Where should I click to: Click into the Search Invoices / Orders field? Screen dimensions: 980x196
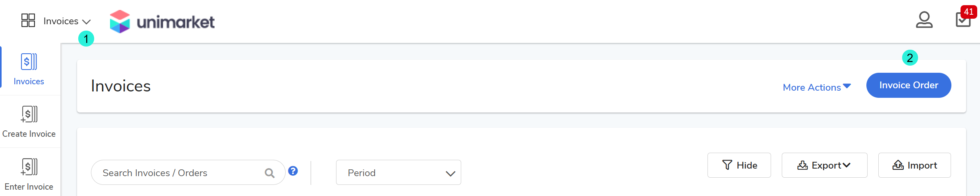coord(179,173)
